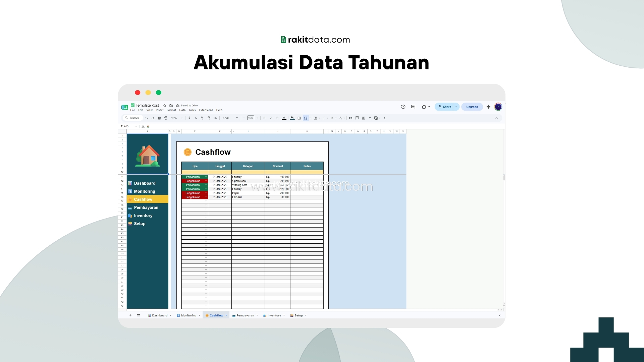Activate the paint format tool
The width and height of the screenshot is (644, 362).
tap(166, 118)
